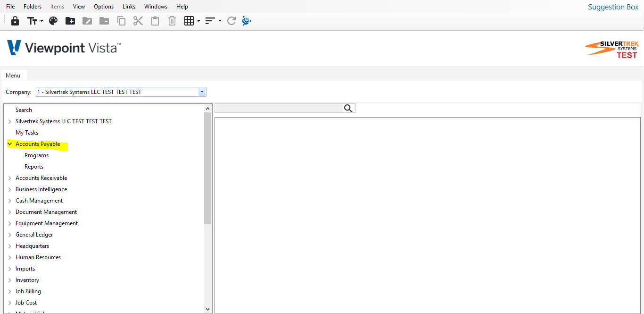Expand the Job Cost node

[10, 303]
